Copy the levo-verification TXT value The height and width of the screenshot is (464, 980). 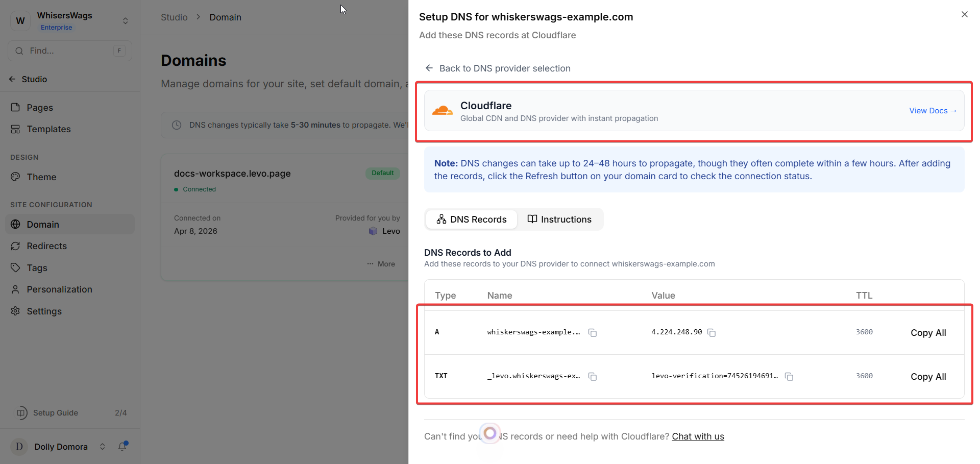[x=789, y=377]
